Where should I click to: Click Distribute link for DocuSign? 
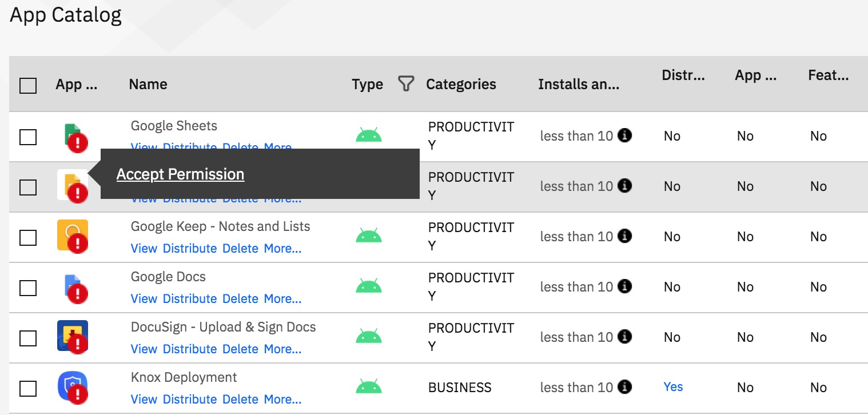pos(190,349)
